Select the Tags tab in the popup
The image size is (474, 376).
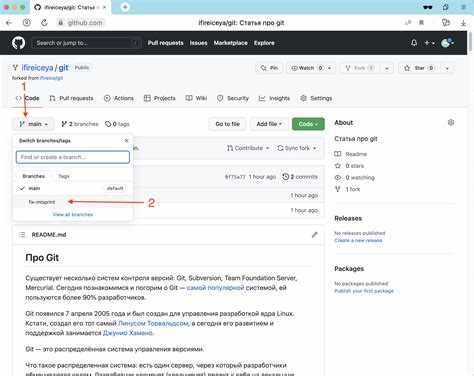64,176
